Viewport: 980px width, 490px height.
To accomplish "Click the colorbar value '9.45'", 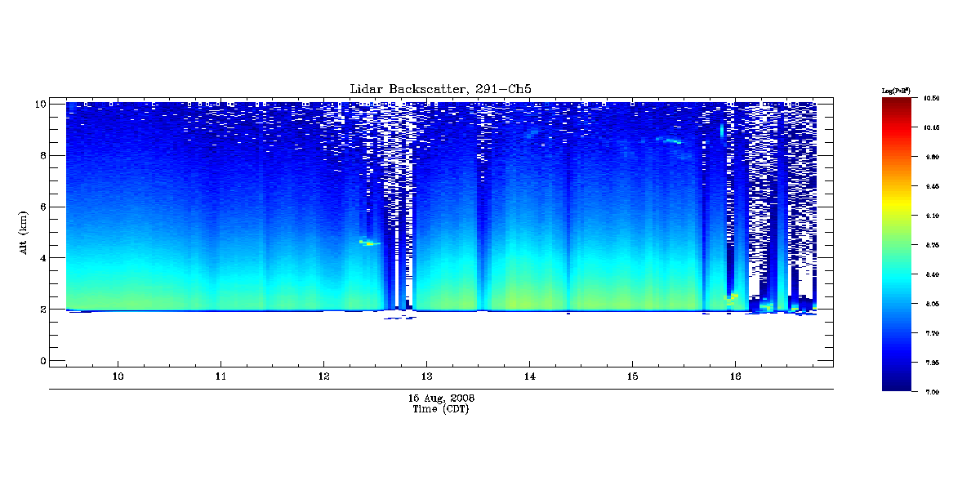I will (x=932, y=186).
